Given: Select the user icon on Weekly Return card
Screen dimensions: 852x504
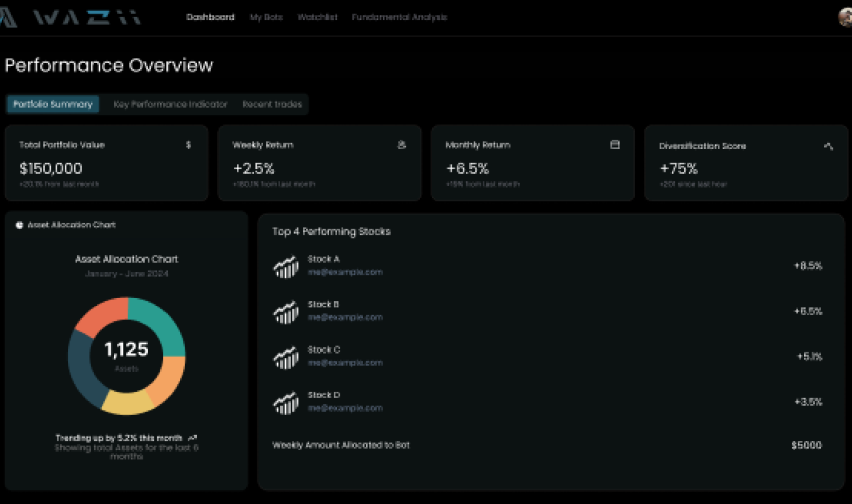Looking at the screenshot, I should [x=401, y=145].
